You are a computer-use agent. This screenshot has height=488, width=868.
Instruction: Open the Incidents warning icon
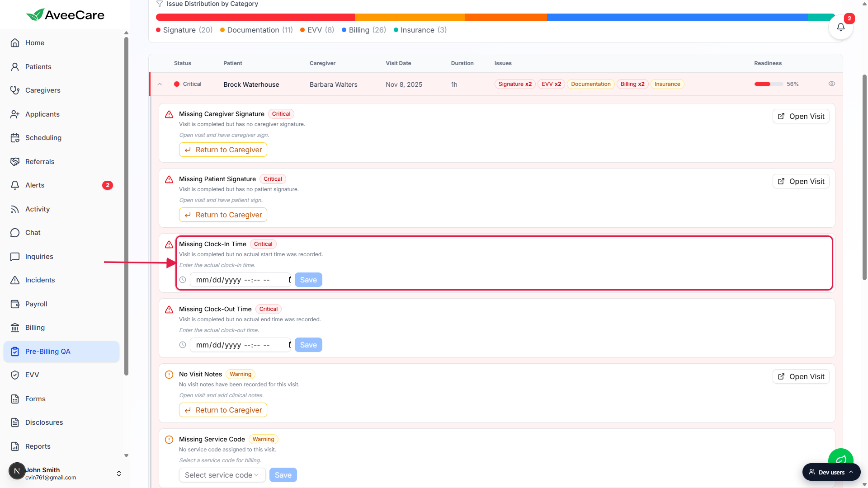point(15,280)
